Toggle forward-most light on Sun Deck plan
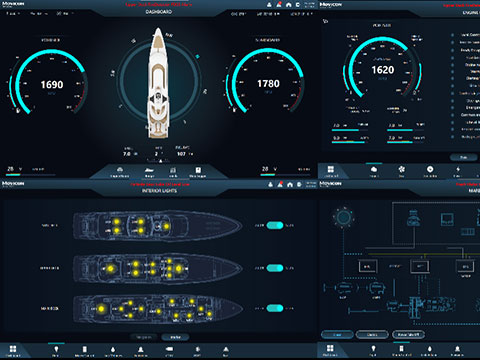This screenshot has height=360, width=480. [166, 226]
